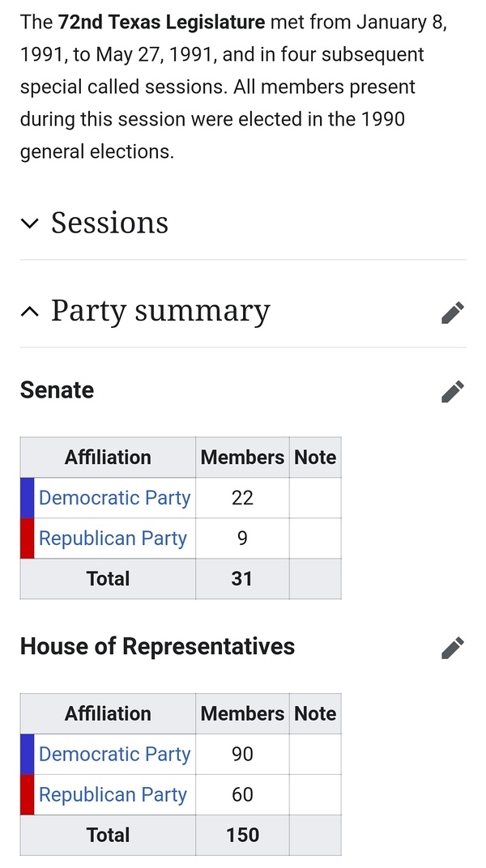Image resolution: width=486 pixels, height=868 pixels.
Task: Edit the Party summary section pencil icon
Action: (x=453, y=313)
